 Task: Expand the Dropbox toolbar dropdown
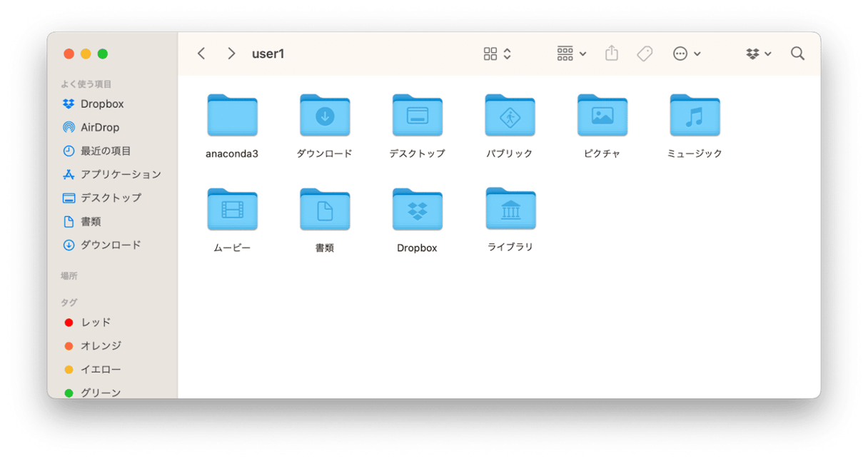(759, 54)
